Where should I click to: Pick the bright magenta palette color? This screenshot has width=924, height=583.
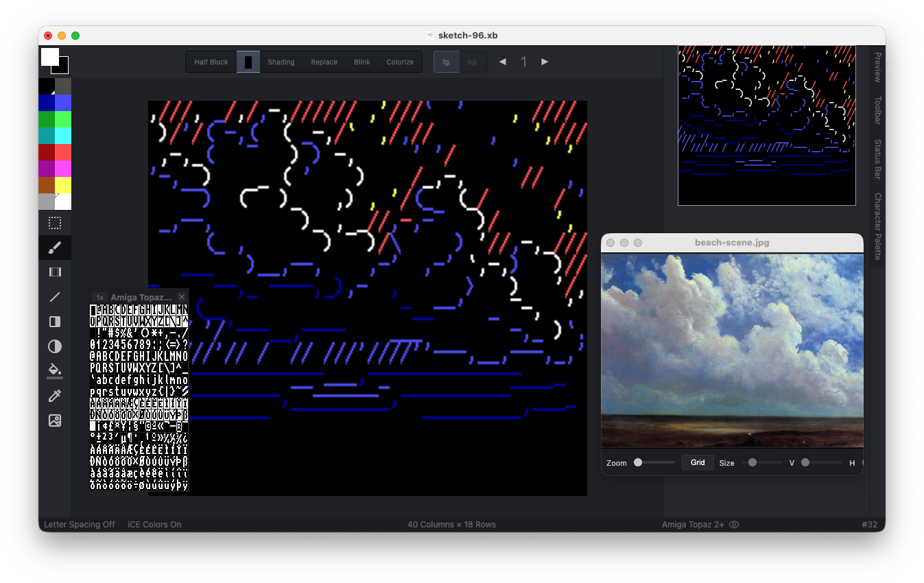pyautogui.click(x=63, y=169)
